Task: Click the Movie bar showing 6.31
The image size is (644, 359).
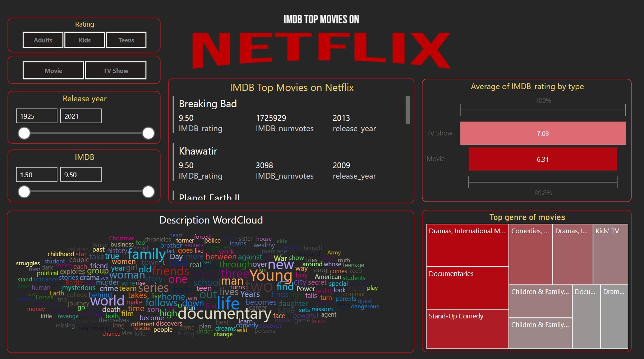Action: (543, 159)
